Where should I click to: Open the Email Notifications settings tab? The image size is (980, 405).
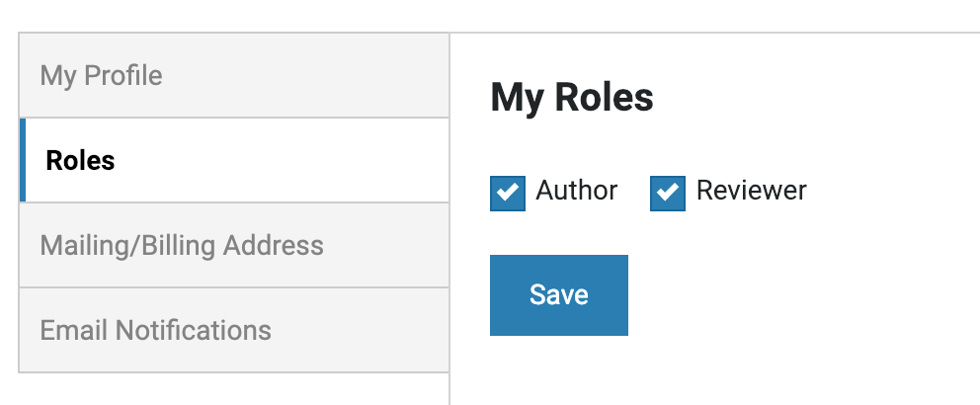155,330
